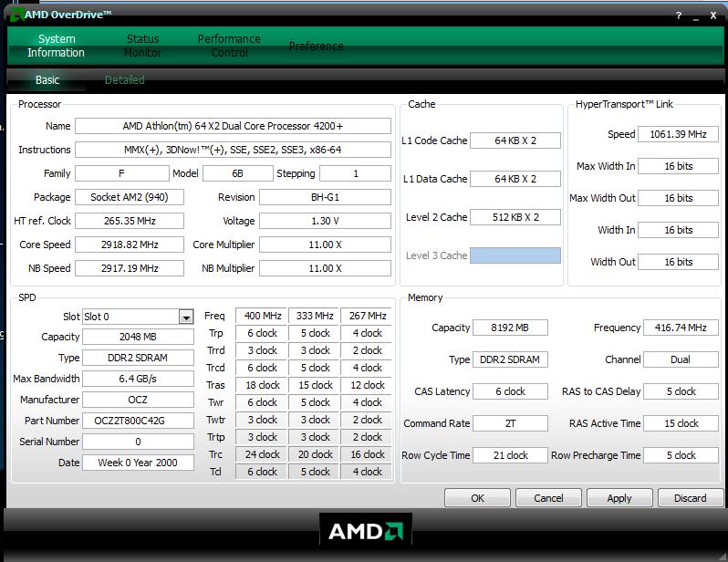Select the Family value F field
The width and height of the screenshot is (728, 562).
pos(122,173)
